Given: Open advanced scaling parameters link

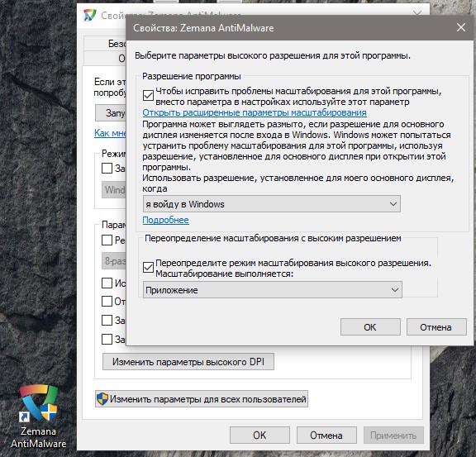Looking at the screenshot, I should [x=255, y=112].
